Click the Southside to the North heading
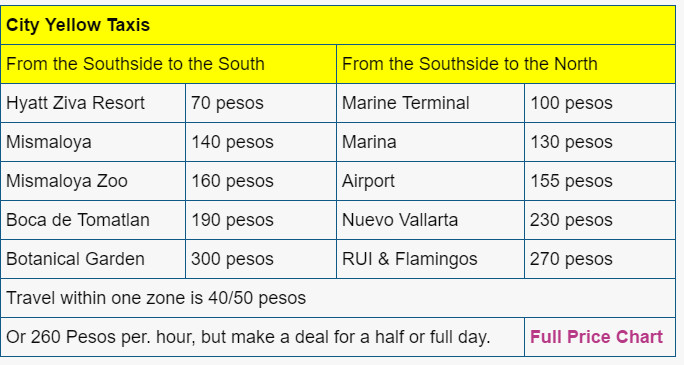Screen dimensions: 684x365 click(506, 64)
